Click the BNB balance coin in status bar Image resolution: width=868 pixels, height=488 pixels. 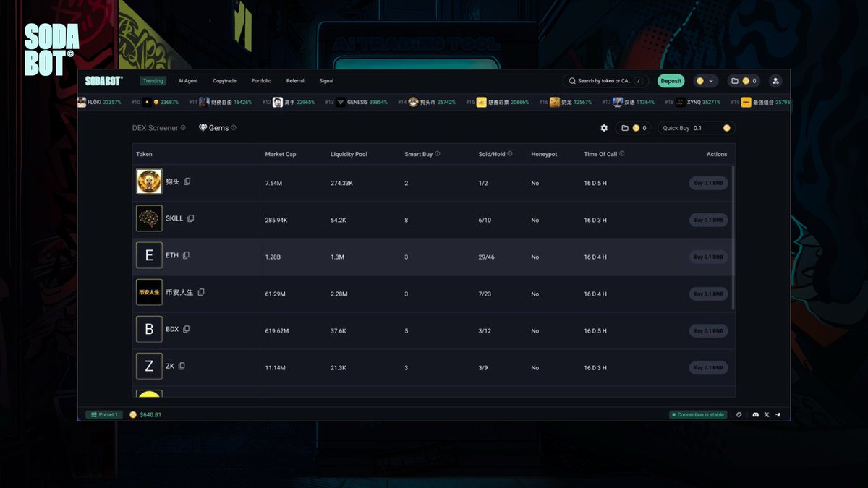pos(133,415)
